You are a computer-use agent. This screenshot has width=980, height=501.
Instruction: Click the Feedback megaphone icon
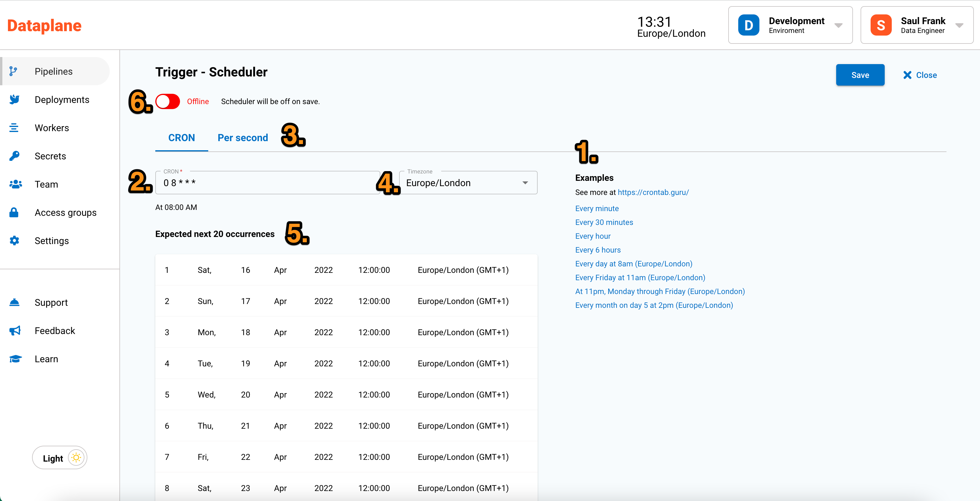(x=14, y=330)
